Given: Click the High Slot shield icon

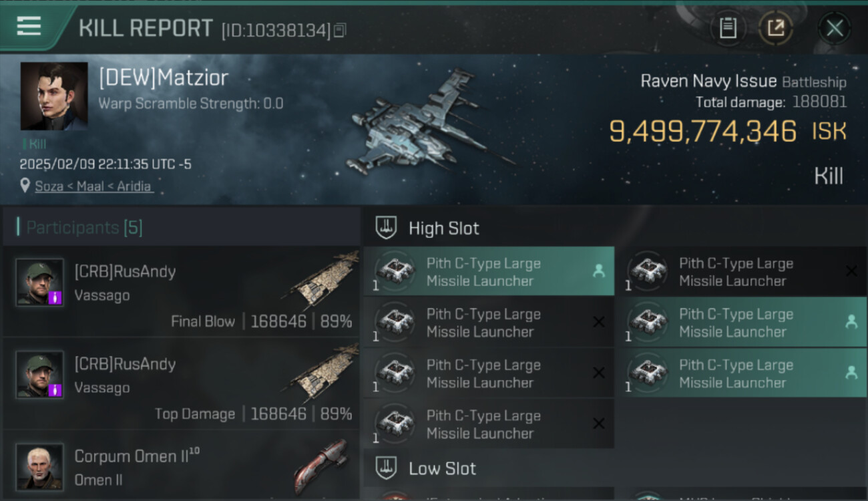Looking at the screenshot, I should (x=386, y=228).
